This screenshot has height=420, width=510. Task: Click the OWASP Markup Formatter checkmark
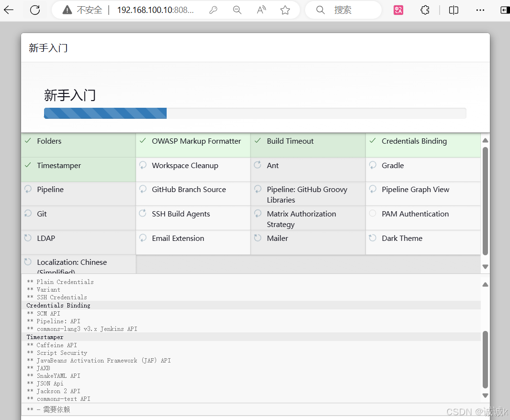pyautogui.click(x=143, y=140)
